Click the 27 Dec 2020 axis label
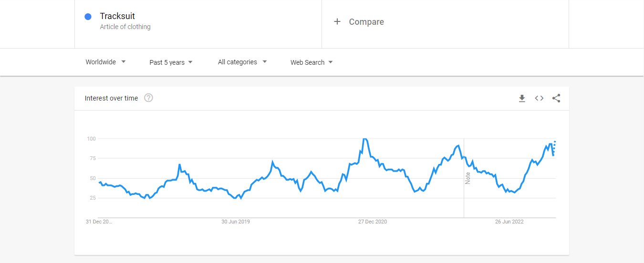The height and width of the screenshot is (263, 644). click(373, 222)
